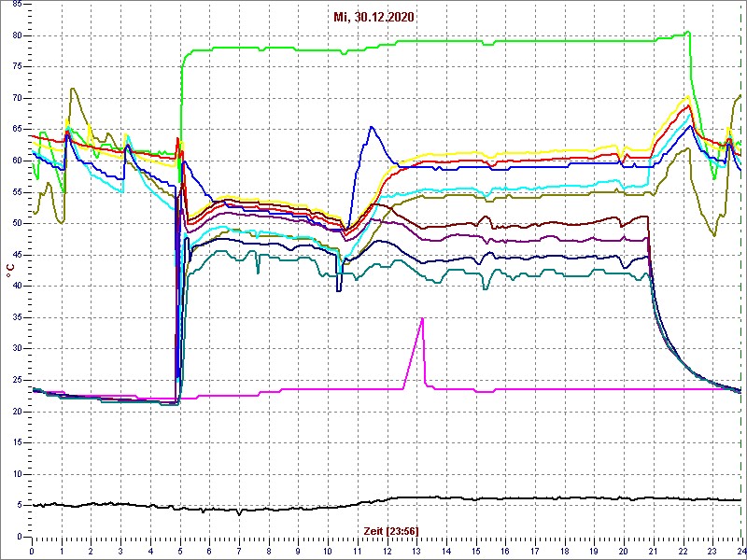Click y-axis tick label 45

tap(16, 255)
